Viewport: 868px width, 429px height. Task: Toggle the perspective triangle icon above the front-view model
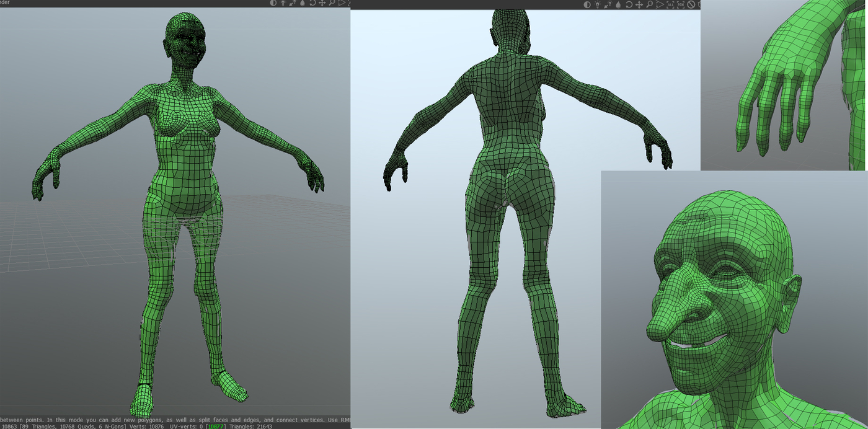point(342,2)
